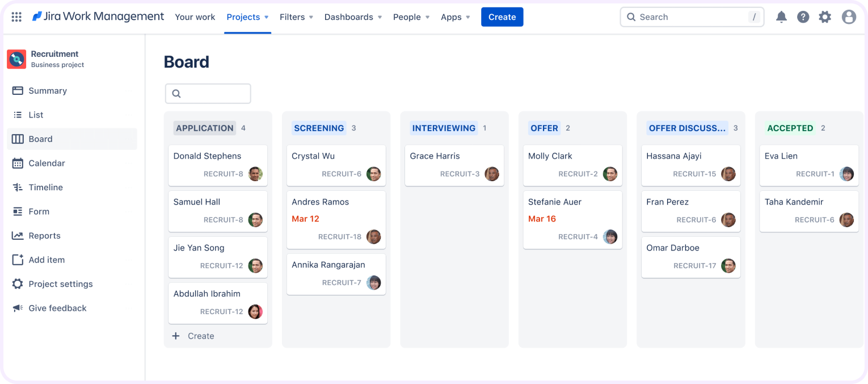
Task: Click the Timeline icon in sidebar
Action: (18, 187)
